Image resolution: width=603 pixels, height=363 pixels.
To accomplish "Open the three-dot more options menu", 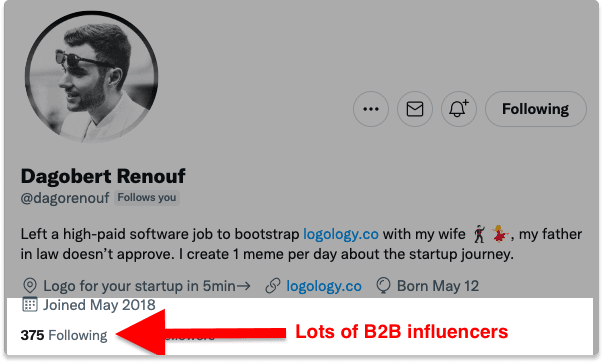I will (x=371, y=109).
